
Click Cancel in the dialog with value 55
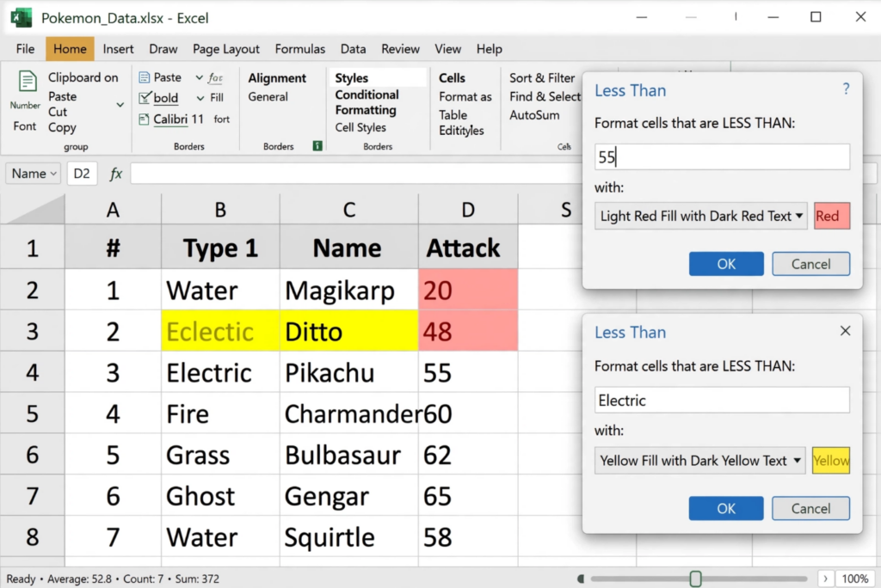click(810, 264)
